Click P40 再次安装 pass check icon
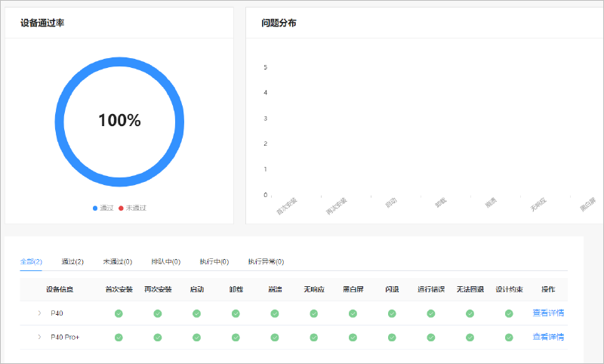Image resolution: width=604 pixels, height=364 pixels. coord(158,313)
